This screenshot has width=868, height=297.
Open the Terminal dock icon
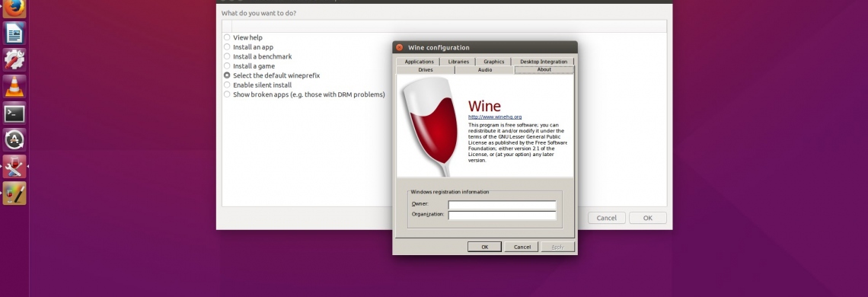[x=14, y=113]
